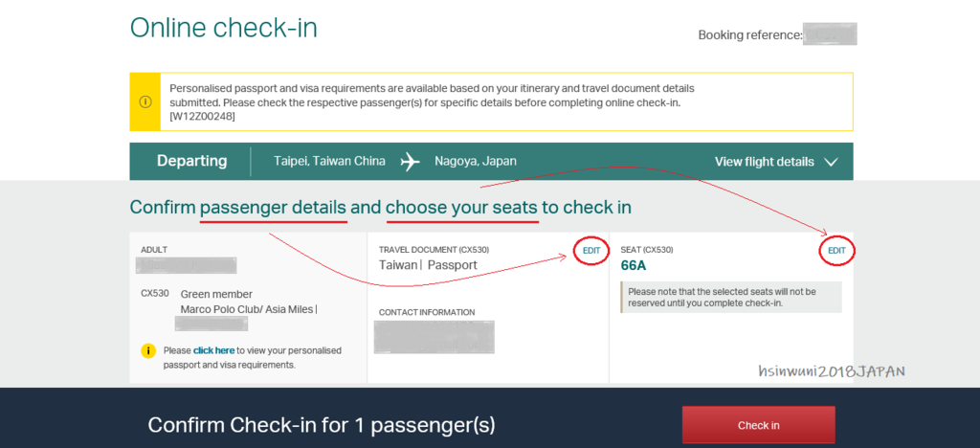Click the seat number 66A
980x448 pixels.
[x=634, y=265]
